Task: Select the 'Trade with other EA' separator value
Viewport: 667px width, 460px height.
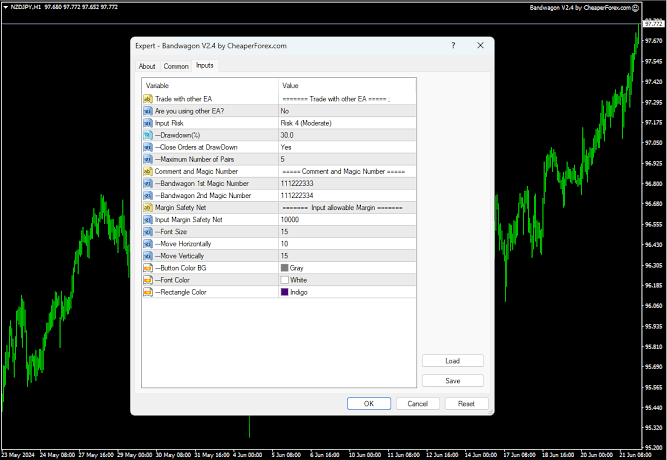Action: click(x=347, y=99)
